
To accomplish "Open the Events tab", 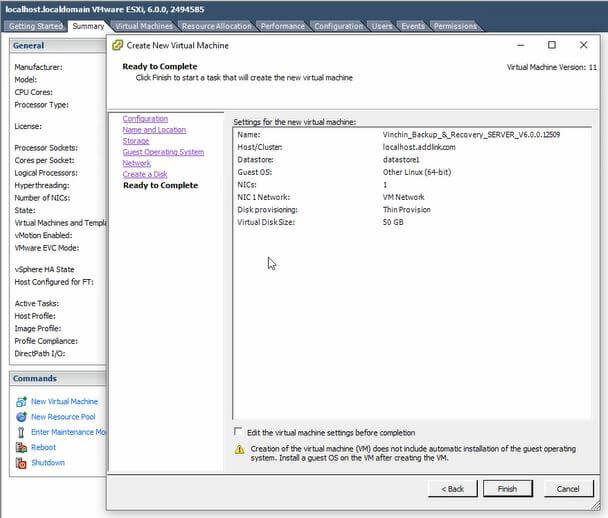I will pyautogui.click(x=413, y=26).
